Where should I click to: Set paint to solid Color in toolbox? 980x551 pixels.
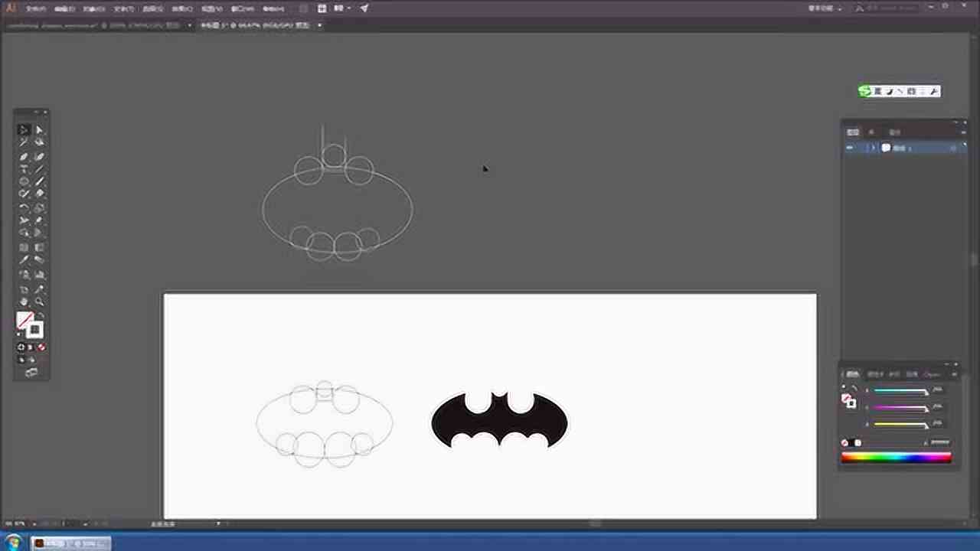[21, 347]
